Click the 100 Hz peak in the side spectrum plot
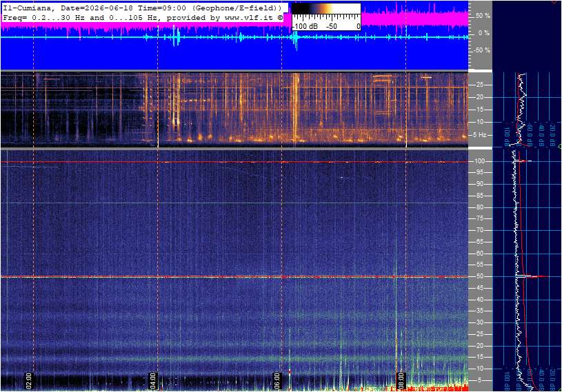Screen dimensions: 562x392 click(x=523, y=161)
